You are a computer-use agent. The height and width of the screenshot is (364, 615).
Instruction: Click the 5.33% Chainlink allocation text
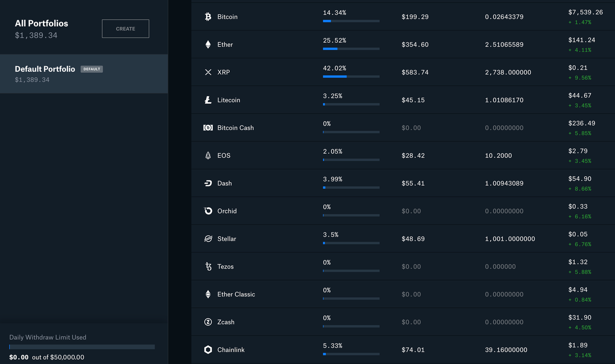[x=333, y=346]
